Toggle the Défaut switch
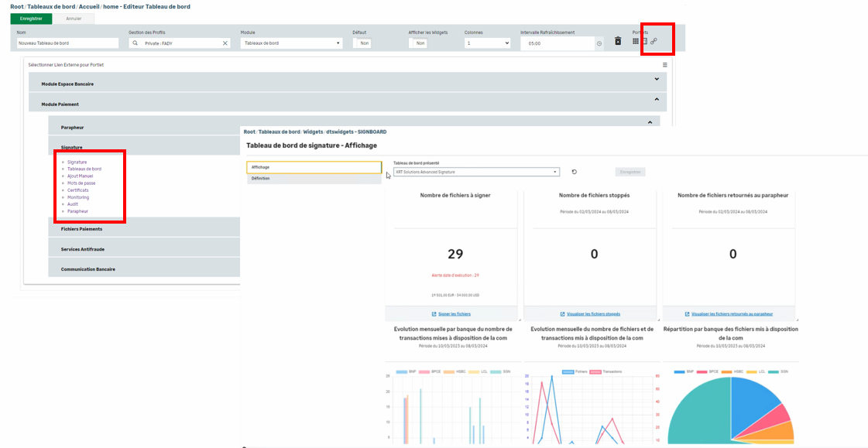Screen dimensions: 868x448 coord(362,43)
